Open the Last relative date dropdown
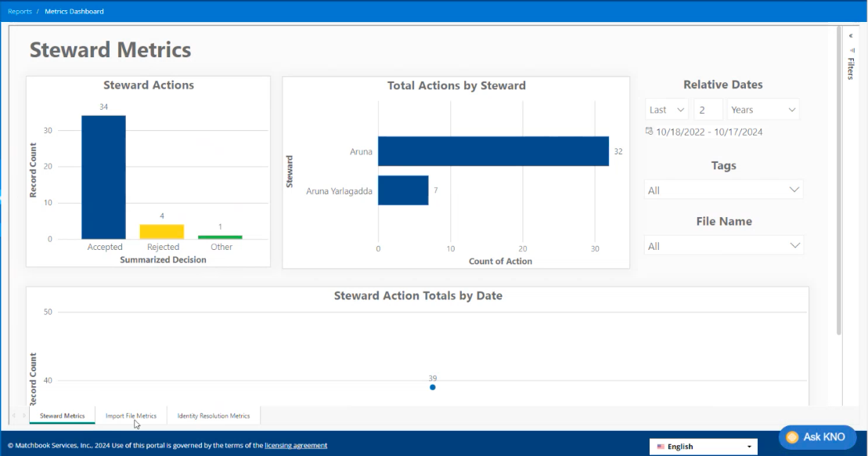 667,110
